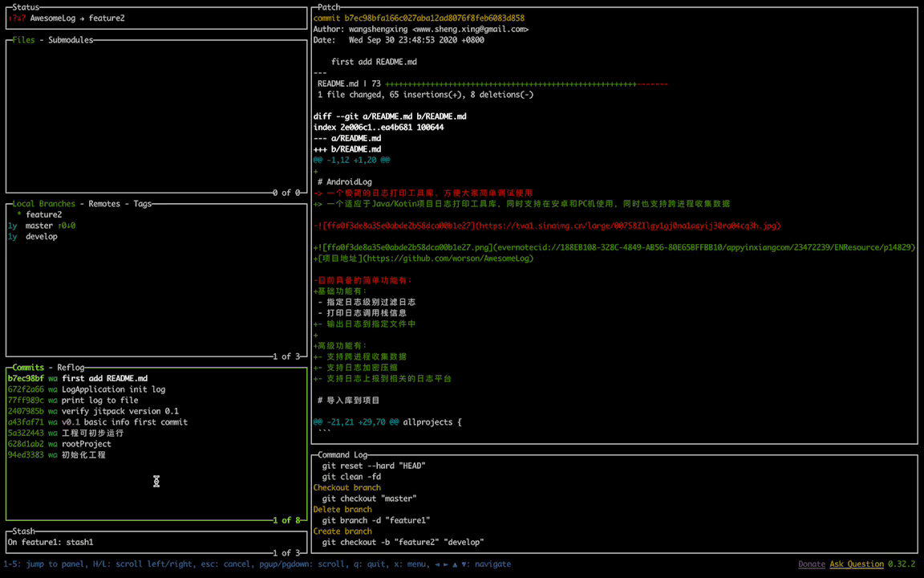The image size is (924, 578).
Task: Click the version number 0.32.2
Action: (x=902, y=564)
